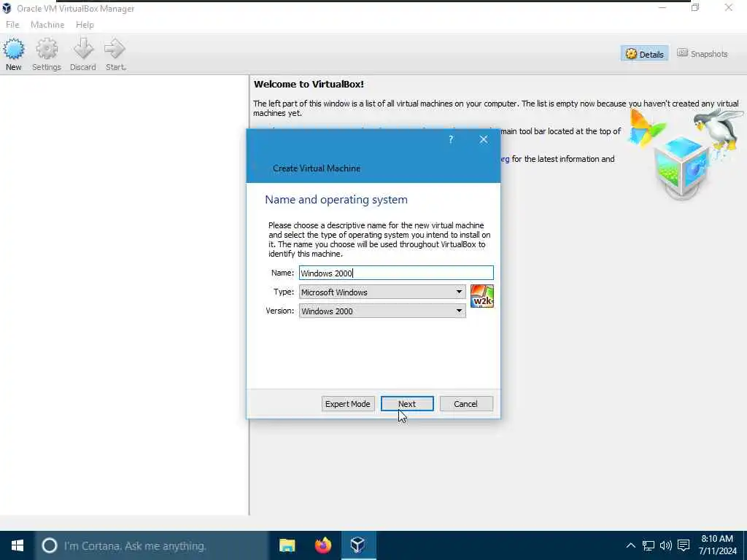
Task: Click the Start arrow toolbar icon
Action: (115, 54)
